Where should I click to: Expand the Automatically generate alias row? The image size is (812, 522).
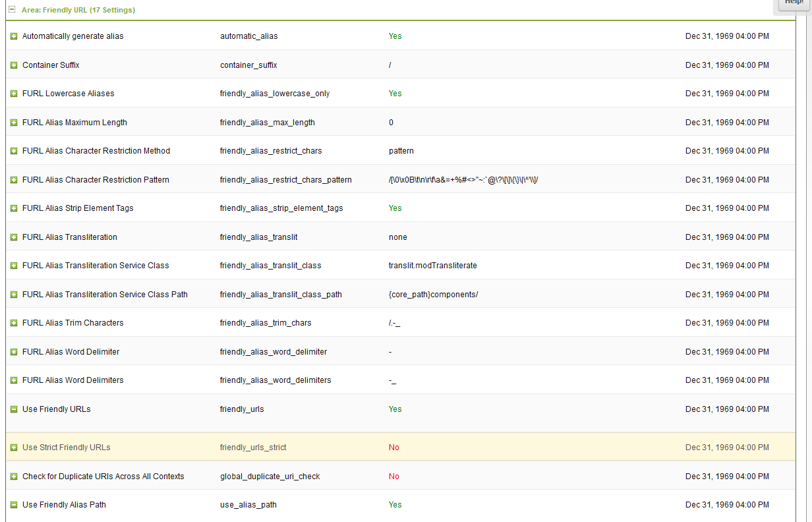click(x=14, y=36)
